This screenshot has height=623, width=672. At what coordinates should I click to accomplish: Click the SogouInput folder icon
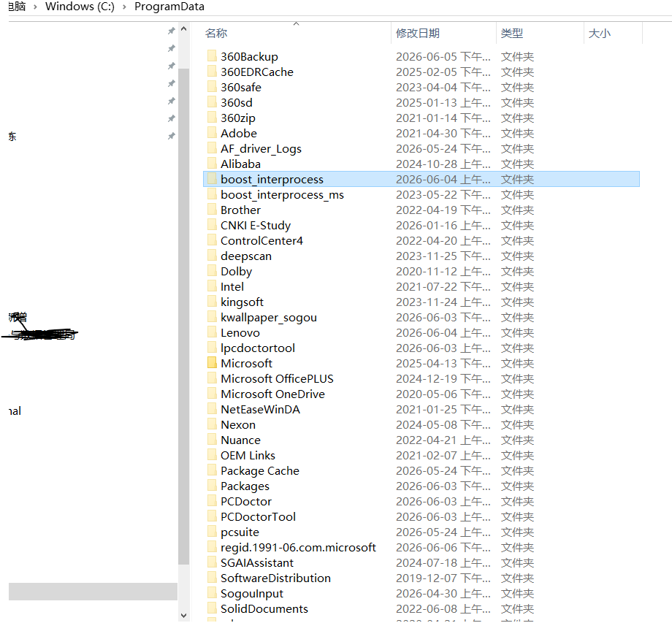212,593
